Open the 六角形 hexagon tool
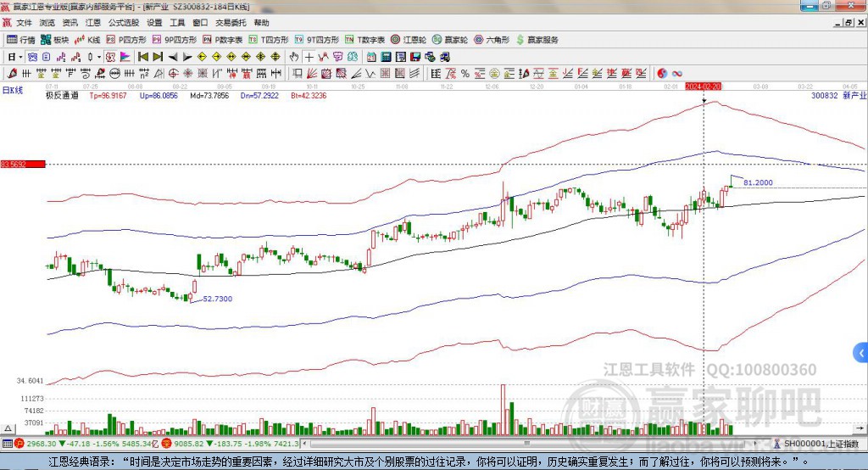This screenshot has height=470, width=868. point(492,40)
